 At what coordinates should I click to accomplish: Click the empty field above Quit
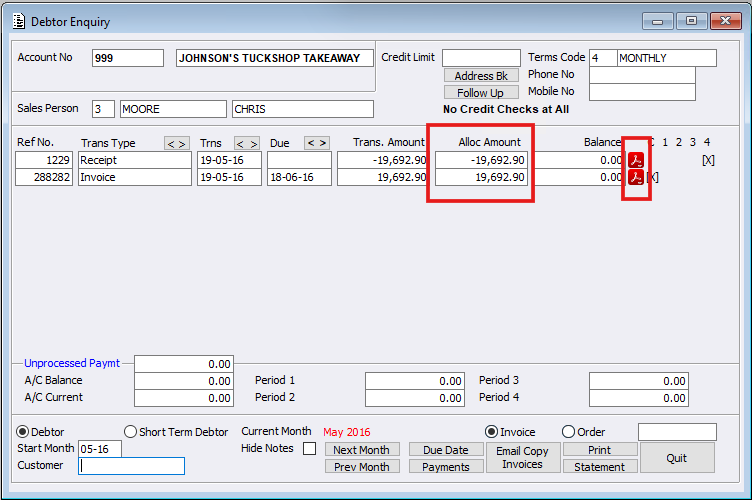(x=677, y=432)
